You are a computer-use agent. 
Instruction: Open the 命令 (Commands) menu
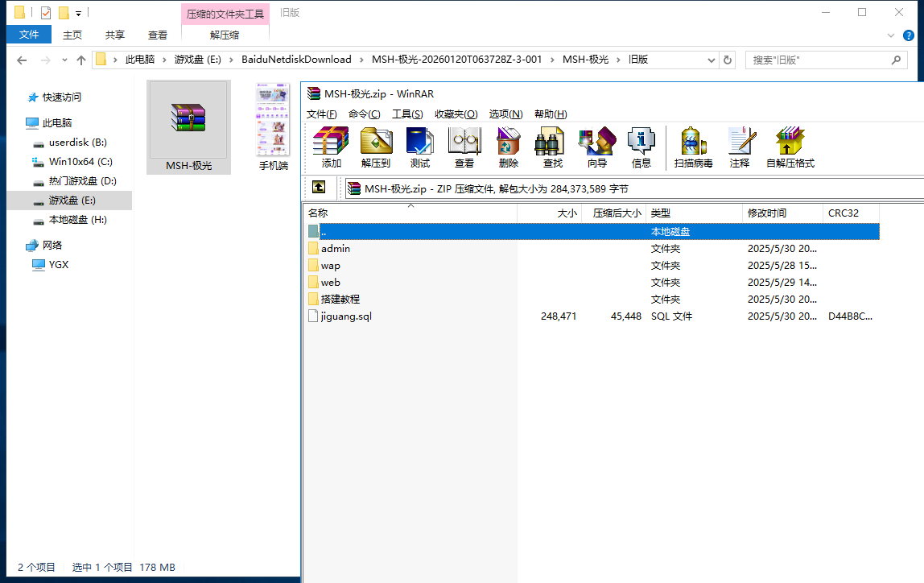pos(364,114)
